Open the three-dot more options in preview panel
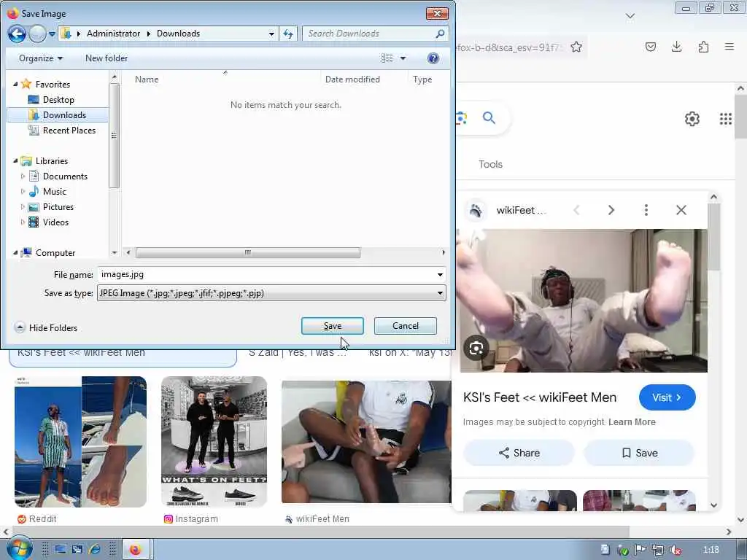This screenshot has height=560, width=747. pos(646,210)
